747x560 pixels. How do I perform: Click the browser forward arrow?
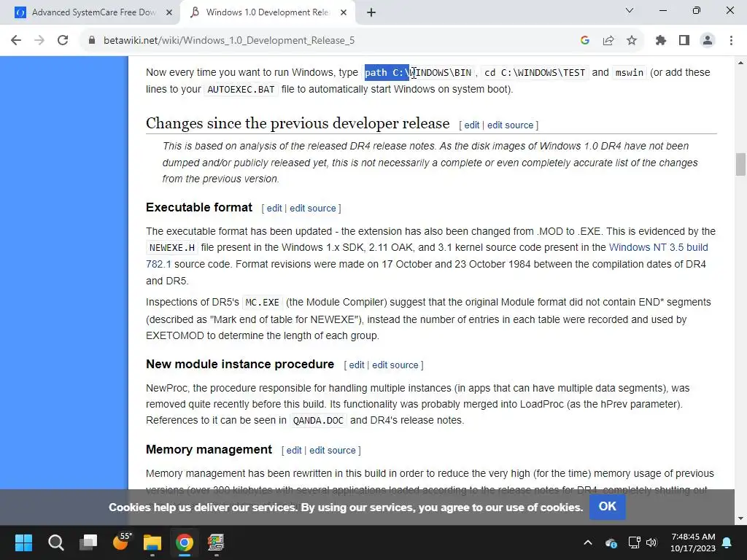39,41
